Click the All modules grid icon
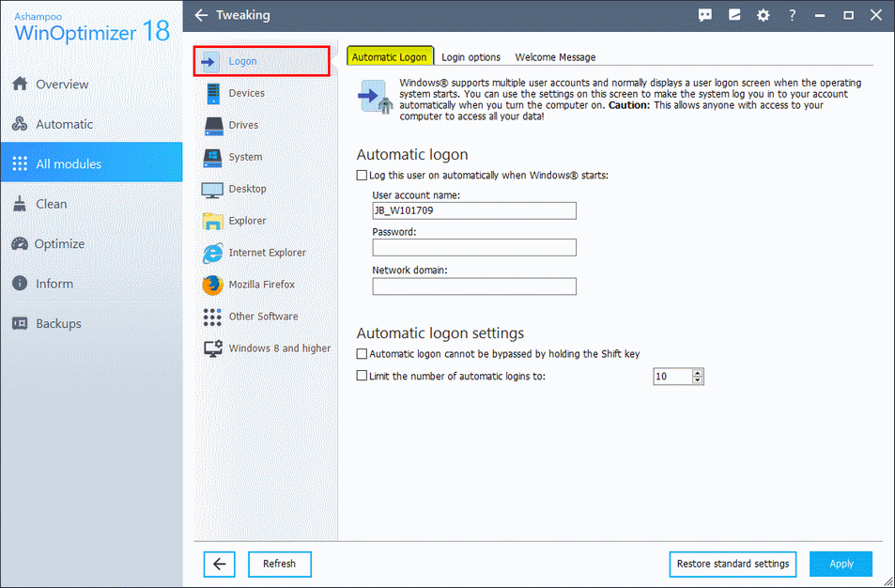This screenshot has height=588, width=895. (20, 163)
